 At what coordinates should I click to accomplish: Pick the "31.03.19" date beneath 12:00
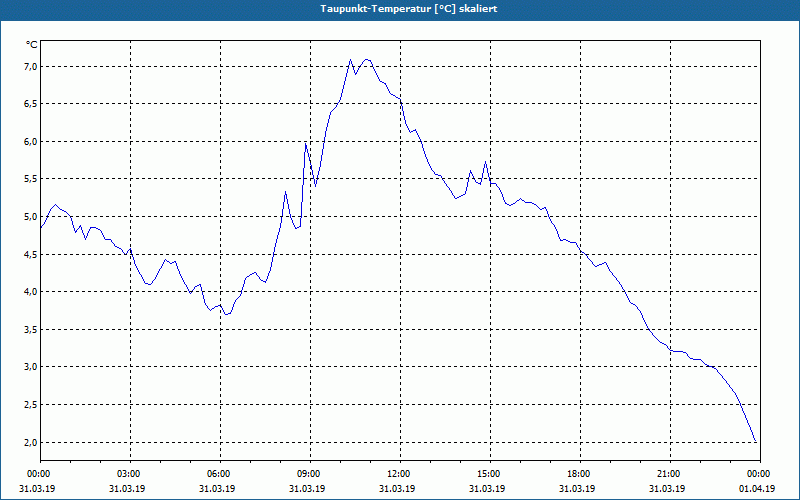(397, 488)
